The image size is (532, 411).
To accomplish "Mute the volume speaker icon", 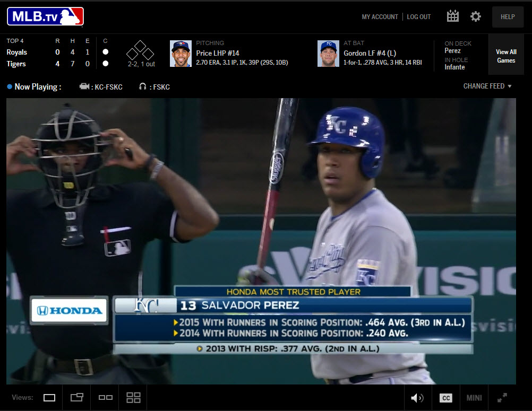I will [417, 398].
